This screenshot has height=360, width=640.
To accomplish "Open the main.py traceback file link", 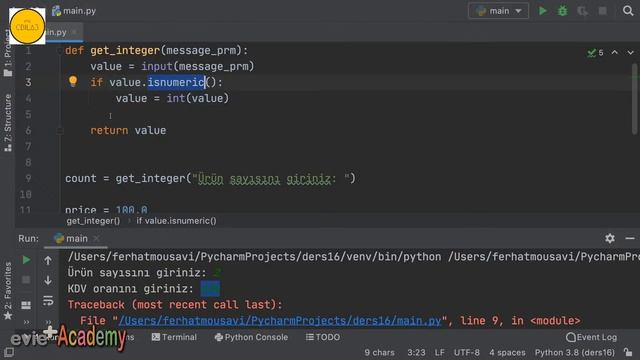I will (280, 321).
